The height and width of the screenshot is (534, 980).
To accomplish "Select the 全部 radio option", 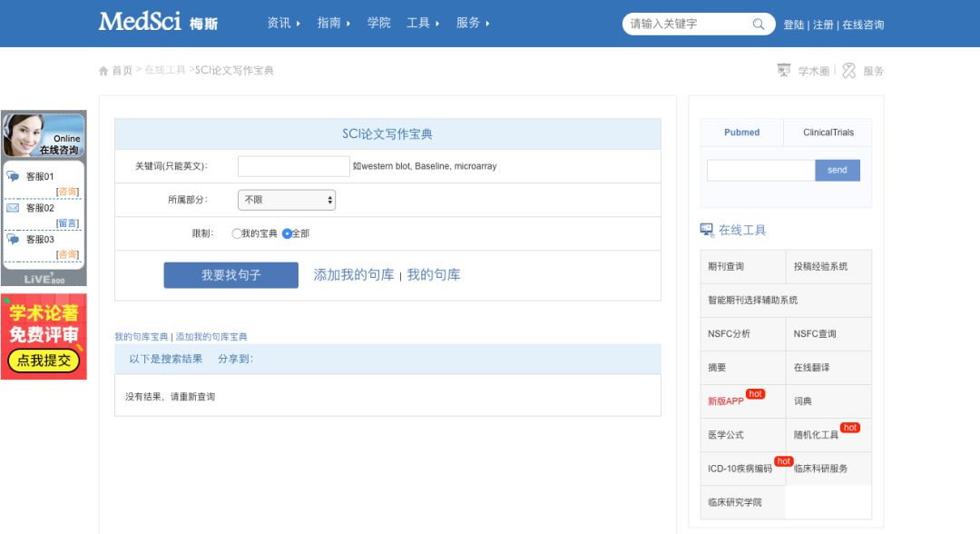I will click(286, 233).
